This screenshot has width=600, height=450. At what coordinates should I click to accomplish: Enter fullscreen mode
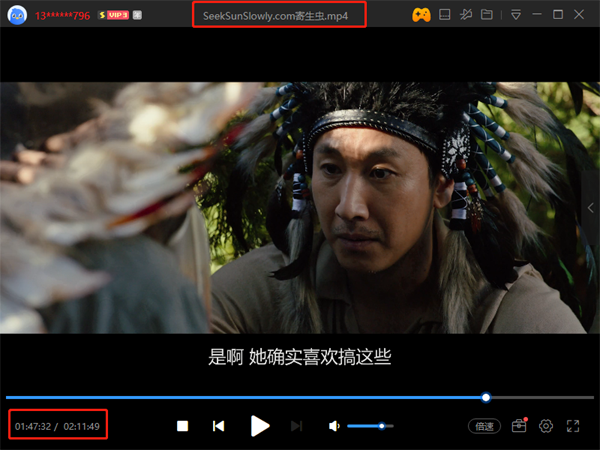click(x=573, y=426)
